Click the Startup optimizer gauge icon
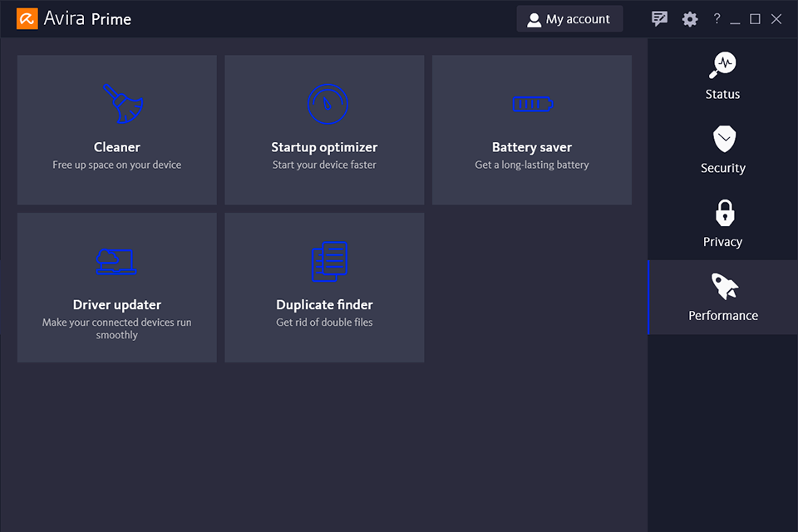Viewport: 798px width, 532px height. tap(328, 104)
